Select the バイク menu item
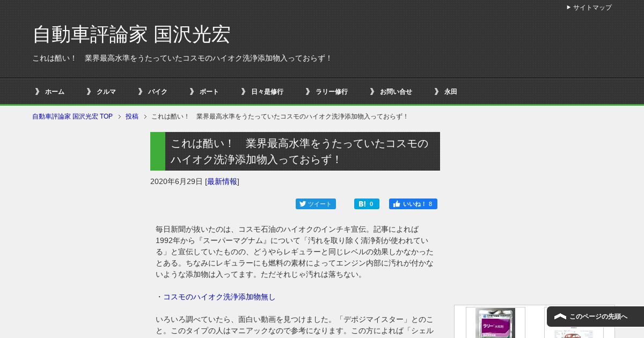Image resolution: width=644 pixels, height=338 pixels. coord(158,92)
